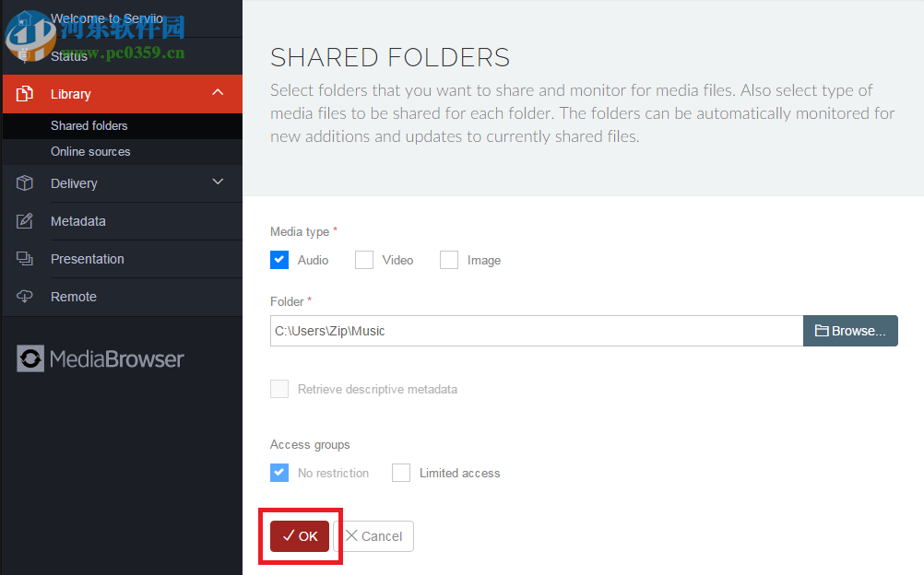
Task: Click the Remote cloud icon
Action: click(24, 297)
